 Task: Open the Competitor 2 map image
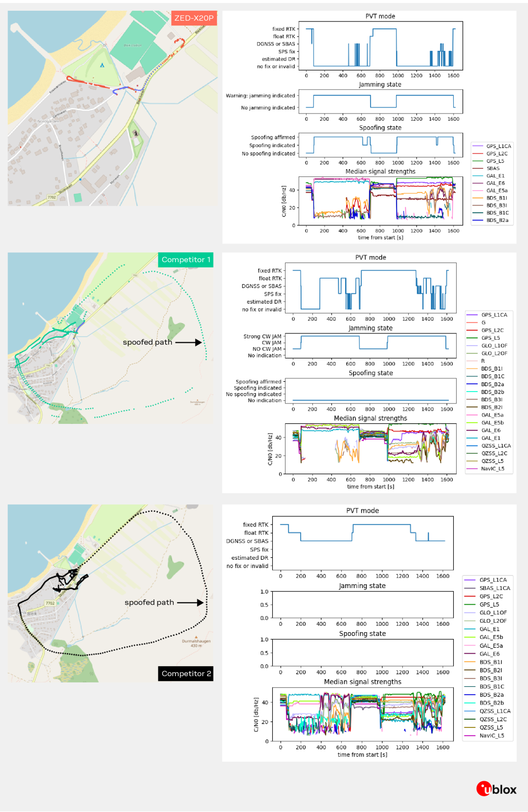pos(110,593)
